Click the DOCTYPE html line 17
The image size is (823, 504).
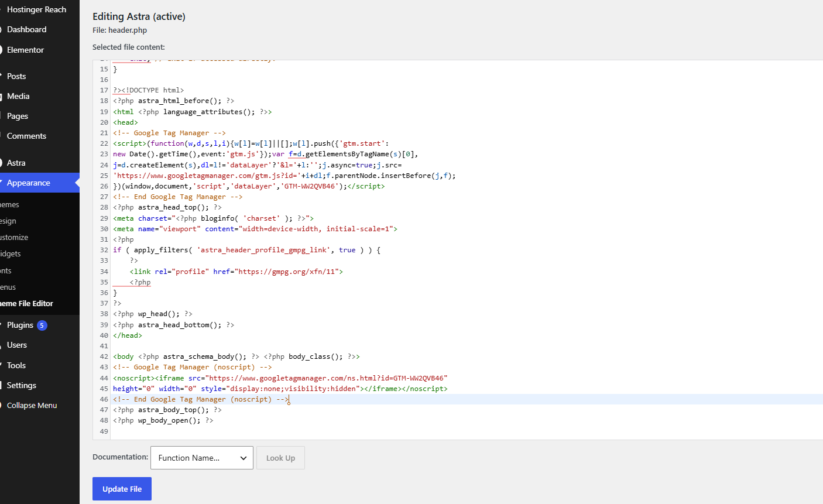(x=149, y=90)
